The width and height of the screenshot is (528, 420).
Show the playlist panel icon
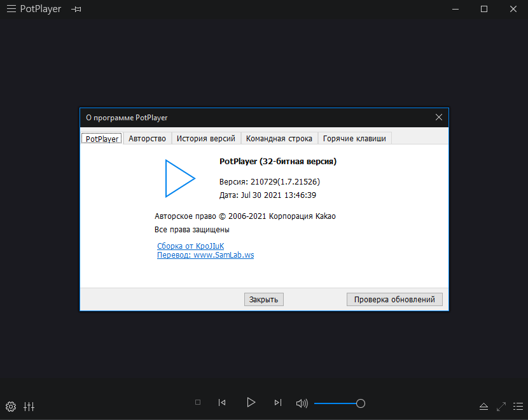(518, 407)
